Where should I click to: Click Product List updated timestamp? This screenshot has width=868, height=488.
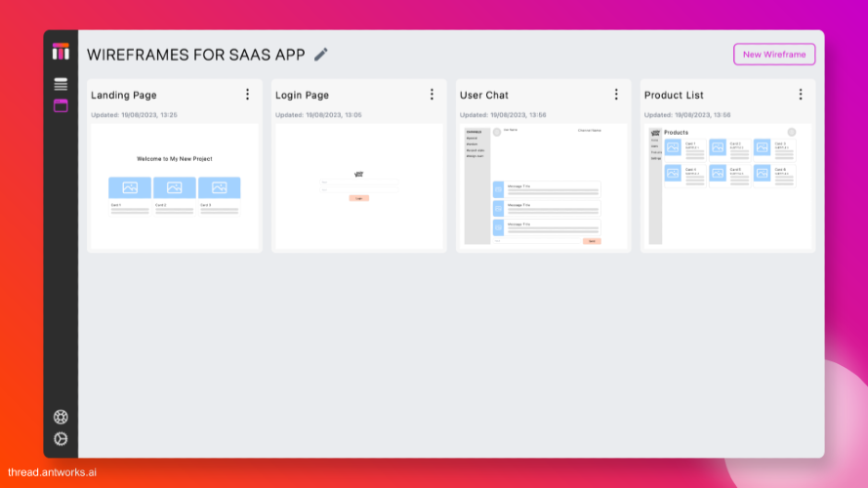pos(687,115)
